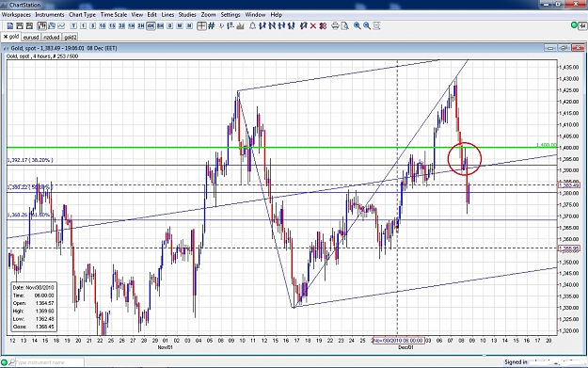Open the Studies menu

187,15
